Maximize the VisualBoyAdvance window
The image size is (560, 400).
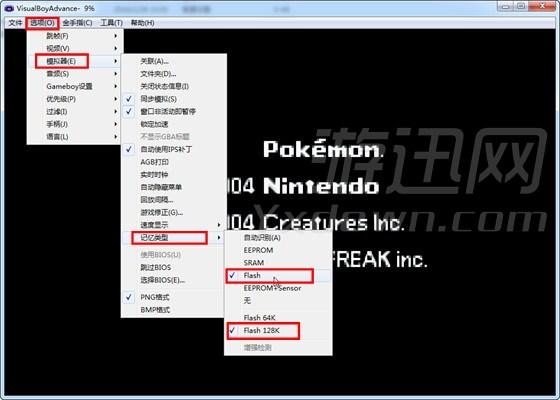[520, 6]
